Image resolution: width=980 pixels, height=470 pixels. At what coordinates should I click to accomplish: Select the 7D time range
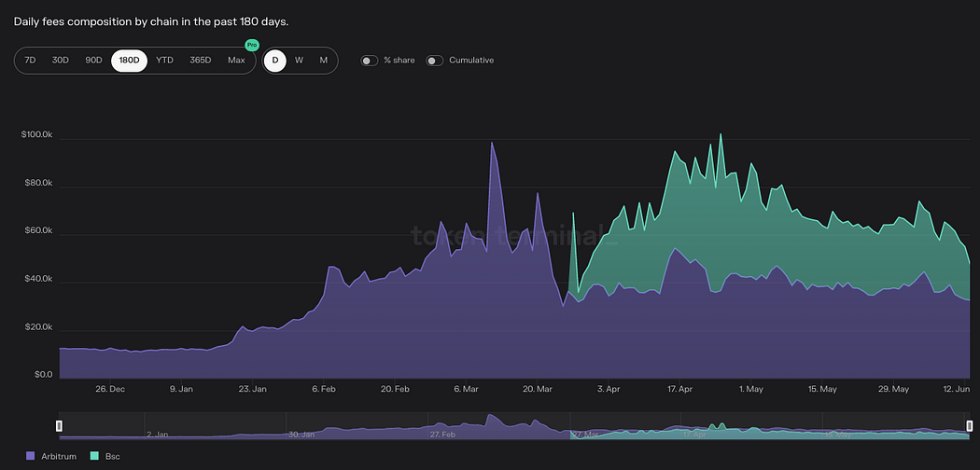(x=30, y=61)
